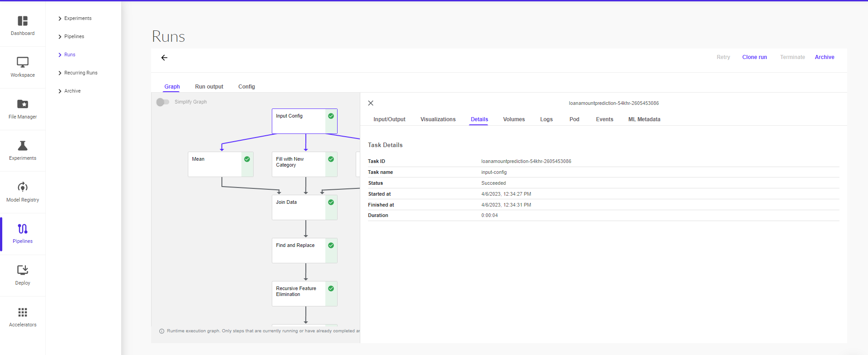Switch to the Config tab

(247, 87)
